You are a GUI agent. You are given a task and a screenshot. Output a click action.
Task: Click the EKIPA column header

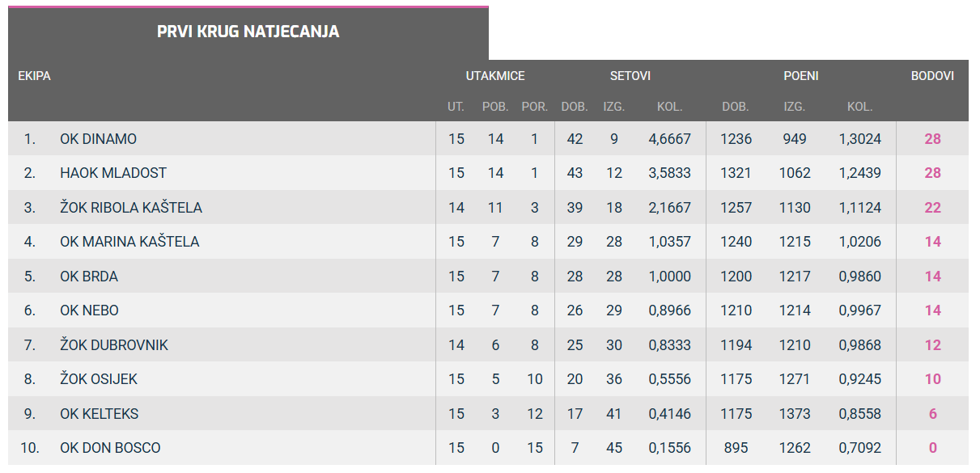(35, 76)
